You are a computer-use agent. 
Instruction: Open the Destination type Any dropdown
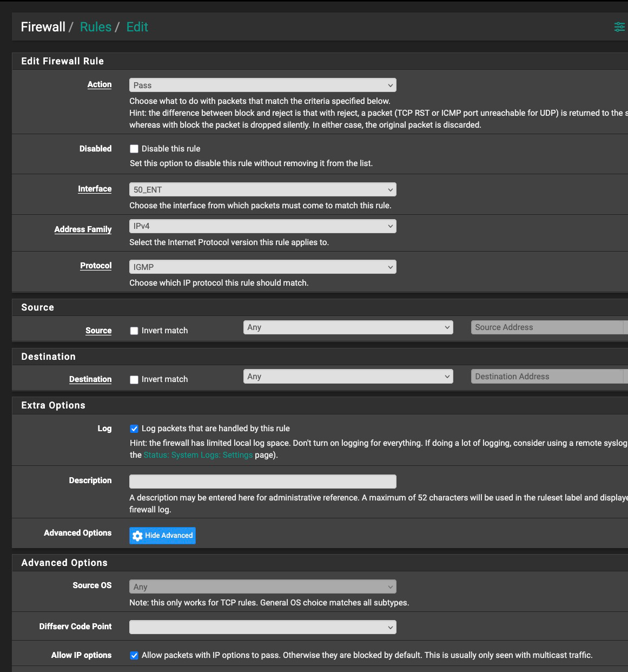348,377
